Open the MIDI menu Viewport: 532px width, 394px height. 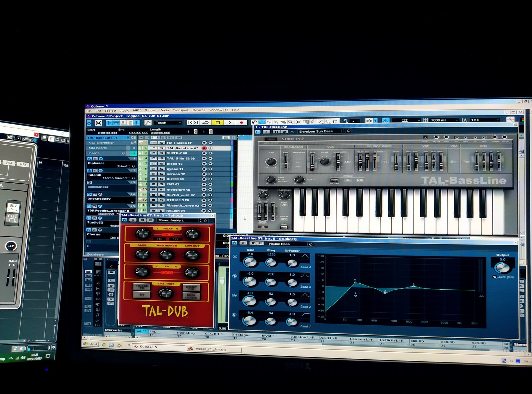[137, 110]
